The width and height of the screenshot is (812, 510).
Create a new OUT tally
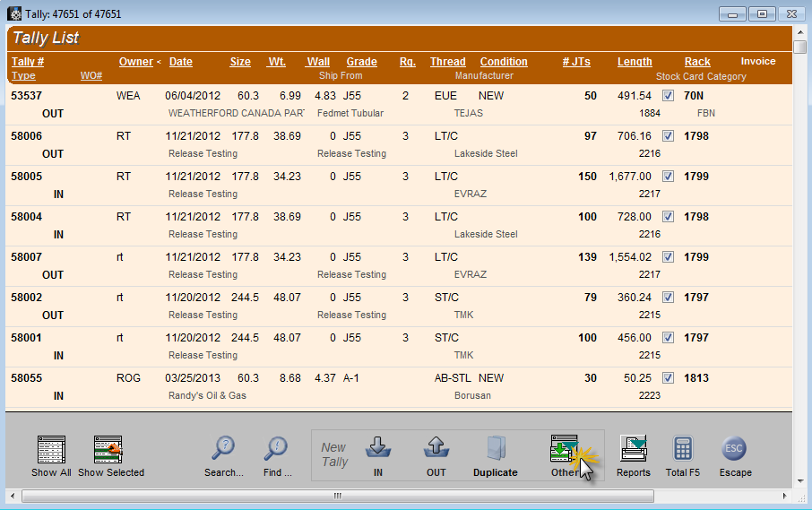click(436, 448)
